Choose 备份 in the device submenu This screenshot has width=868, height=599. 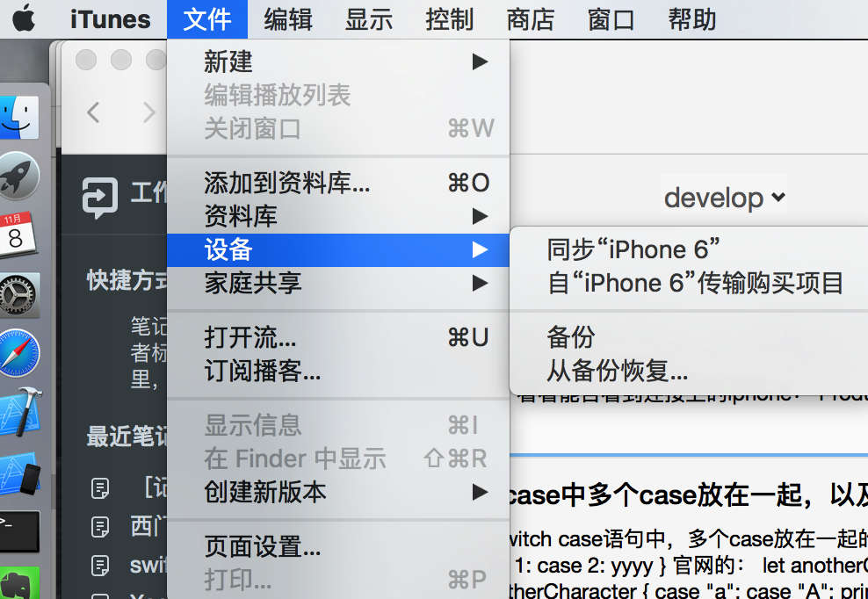click(x=689, y=337)
